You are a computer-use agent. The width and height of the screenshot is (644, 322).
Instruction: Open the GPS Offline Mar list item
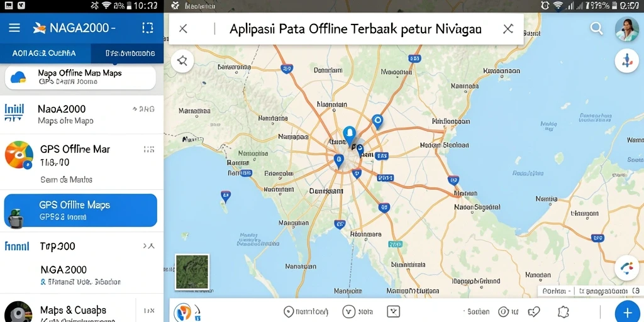pyautogui.click(x=82, y=162)
